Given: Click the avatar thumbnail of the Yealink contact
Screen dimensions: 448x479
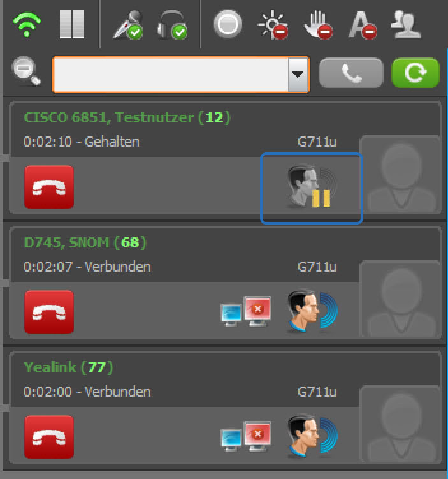Looking at the screenshot, I should (x=401, y=424).
